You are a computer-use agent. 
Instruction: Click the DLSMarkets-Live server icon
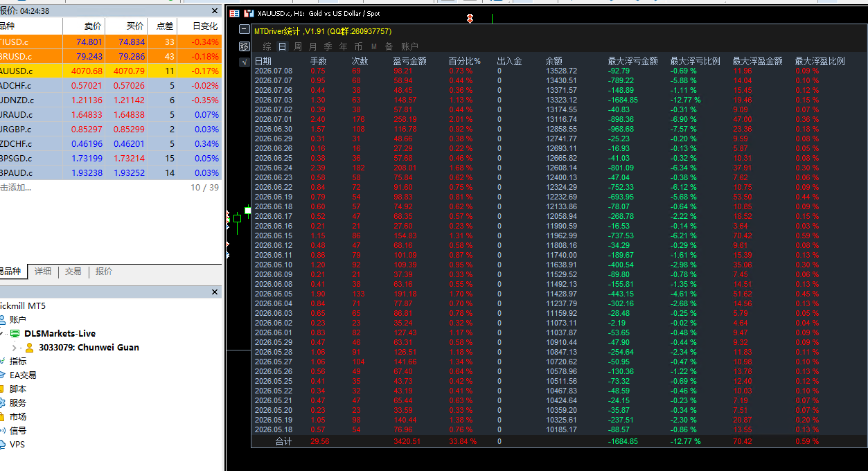15,334
